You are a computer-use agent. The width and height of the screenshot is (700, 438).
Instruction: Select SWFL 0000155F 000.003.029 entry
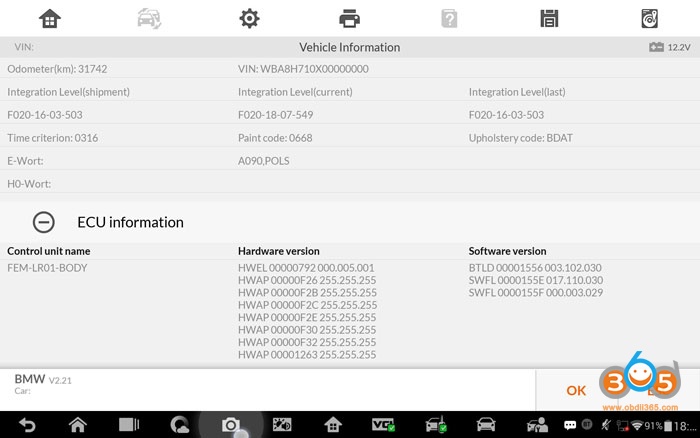[x=536, y=292]
